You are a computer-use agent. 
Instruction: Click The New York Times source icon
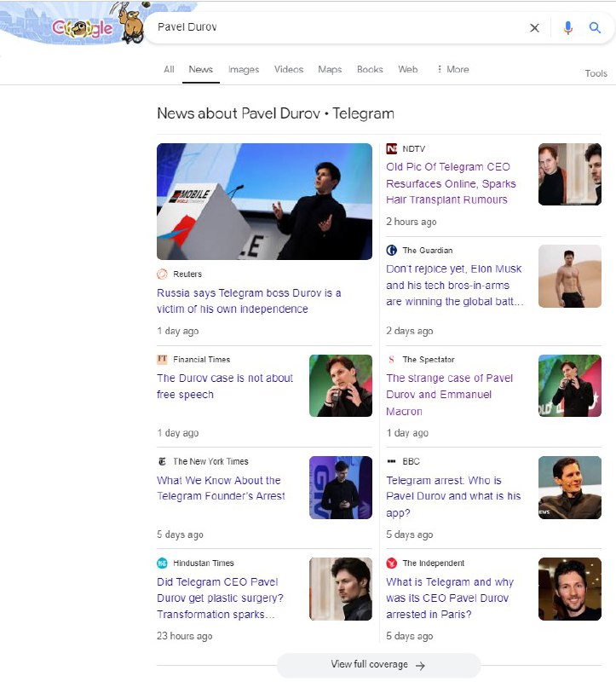(x=162, y=461)
